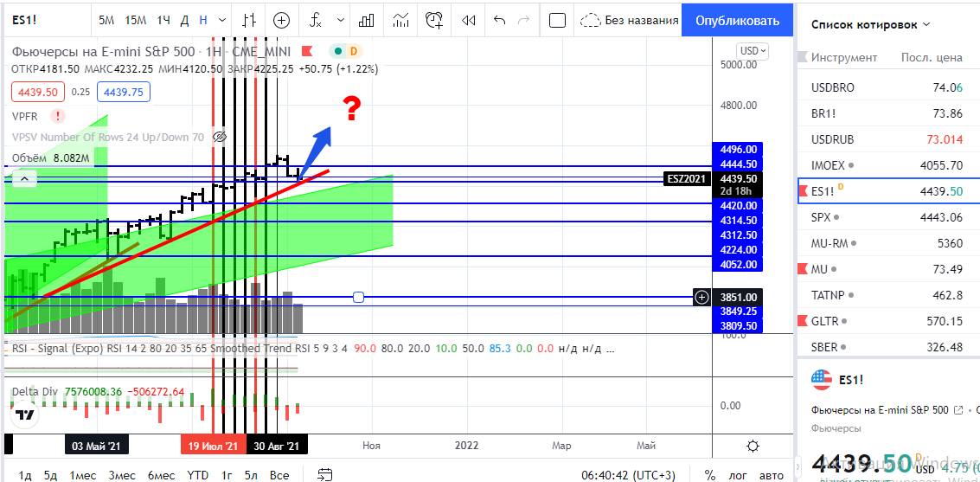The image size is (980, 482).
Task: Toggle VPSV indicator visibility eye icon
Action: point(219,137)
